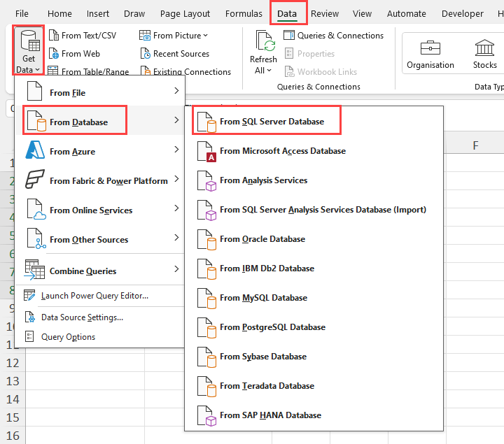This screenshot has width=504, height=444.
Task: Select row 16 header
Action: tap(13, 436)
